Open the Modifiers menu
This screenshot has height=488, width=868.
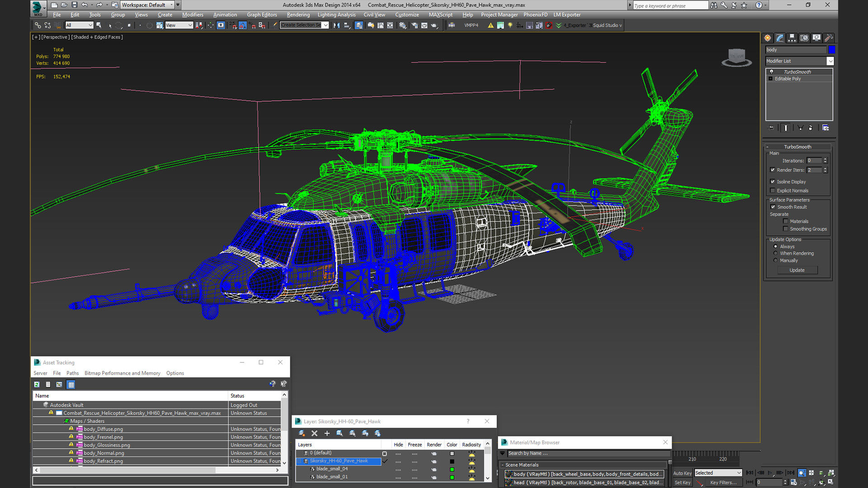[193, 15]
